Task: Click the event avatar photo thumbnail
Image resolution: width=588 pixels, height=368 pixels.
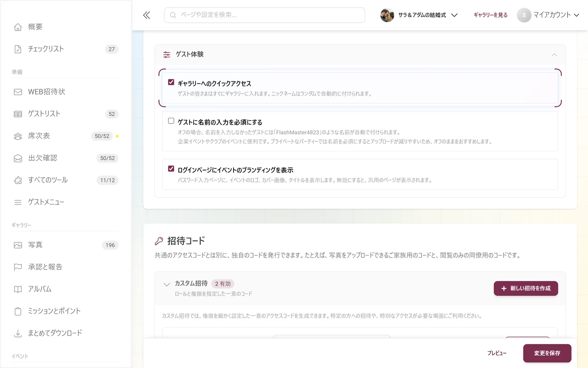Action: click(x=387, y=15)
